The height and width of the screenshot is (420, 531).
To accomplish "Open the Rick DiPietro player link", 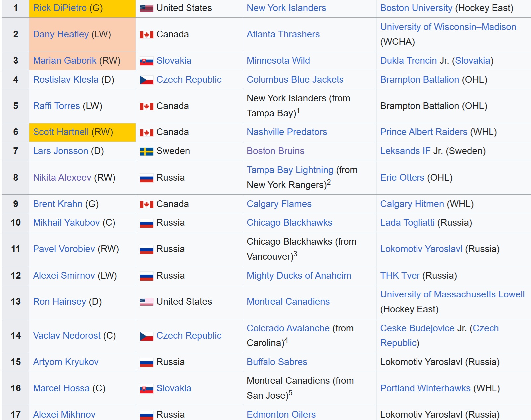I will click(x=60, y=8).
